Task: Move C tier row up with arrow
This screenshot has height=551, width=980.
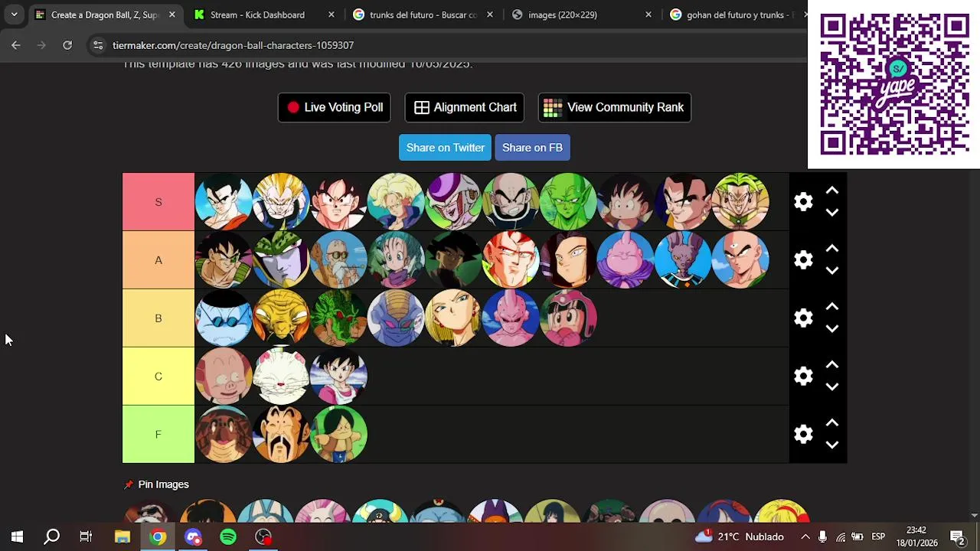Action: point(832,365)
